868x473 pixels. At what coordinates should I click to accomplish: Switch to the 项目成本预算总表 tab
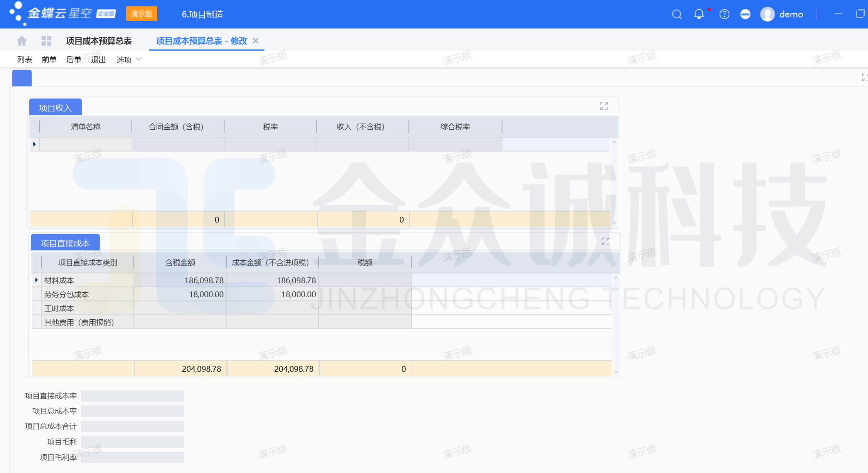(x=99, y=41)
